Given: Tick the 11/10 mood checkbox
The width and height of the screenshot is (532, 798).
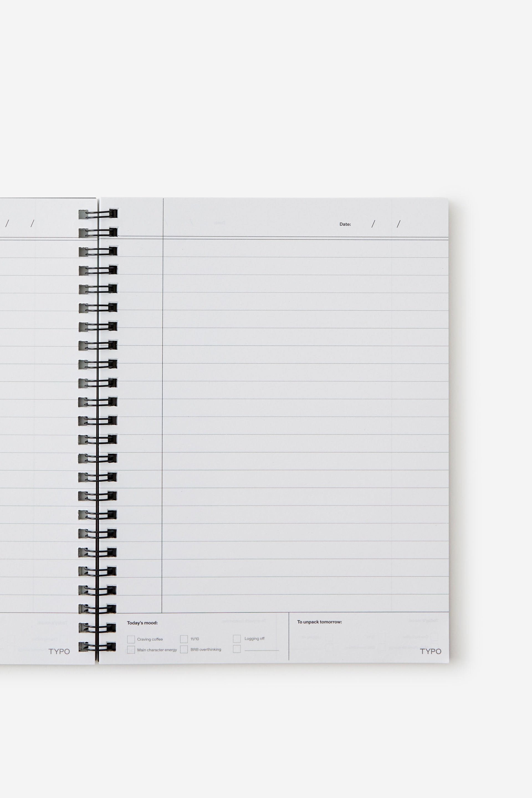Looking at the screenshot, I should tap(184, 639).
